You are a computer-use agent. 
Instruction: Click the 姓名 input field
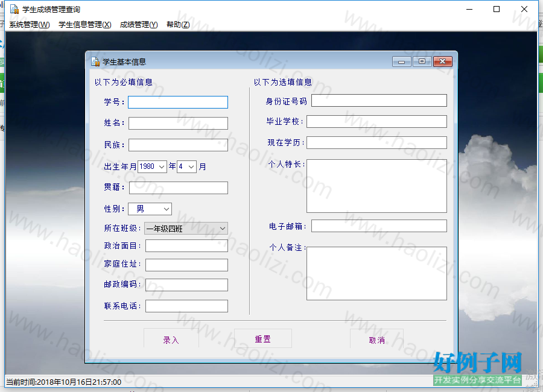[x=178, y=123]
